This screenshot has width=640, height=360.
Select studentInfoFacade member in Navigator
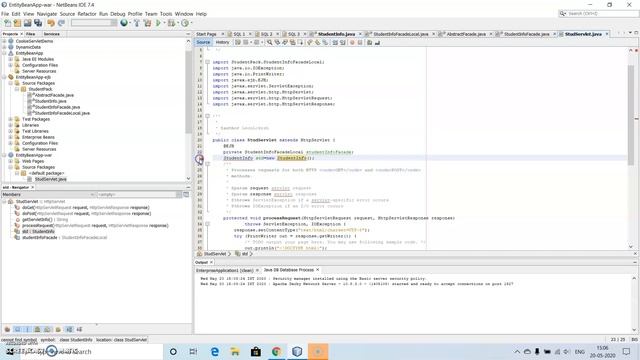click(64, 238)
